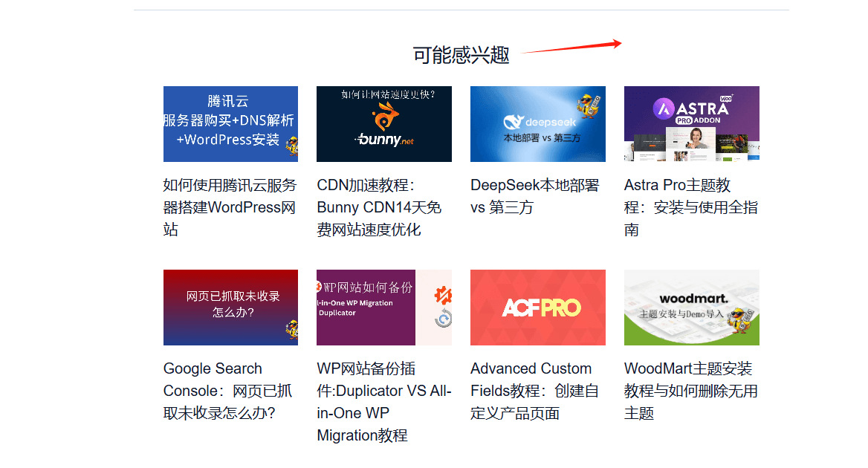
Task: Open article DeepSeek本地部署 vs 第三方
Action: (x=535, y=196)
